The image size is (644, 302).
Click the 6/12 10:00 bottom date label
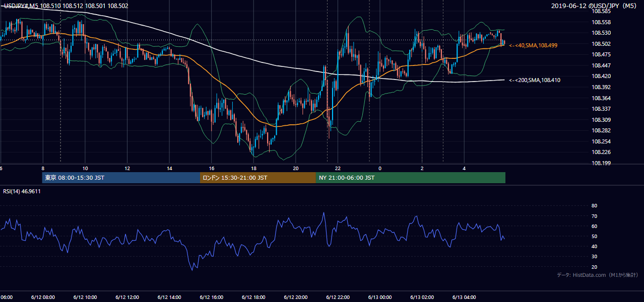coord(85,297)
